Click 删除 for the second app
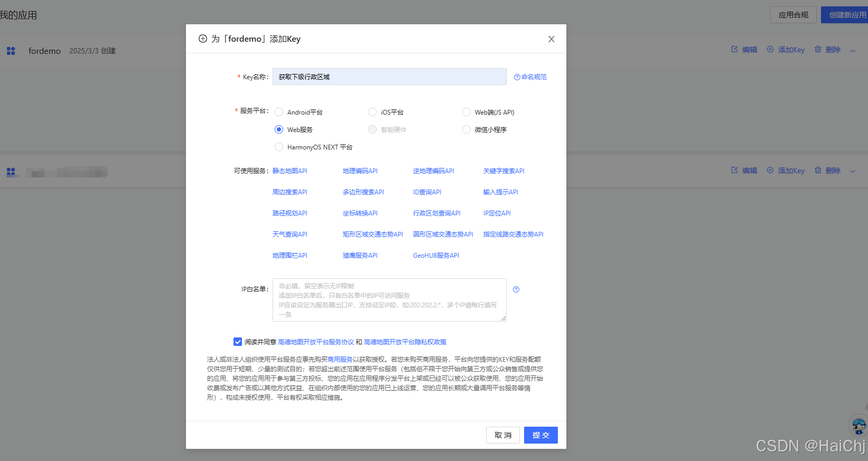 click(x=827, y=171)
